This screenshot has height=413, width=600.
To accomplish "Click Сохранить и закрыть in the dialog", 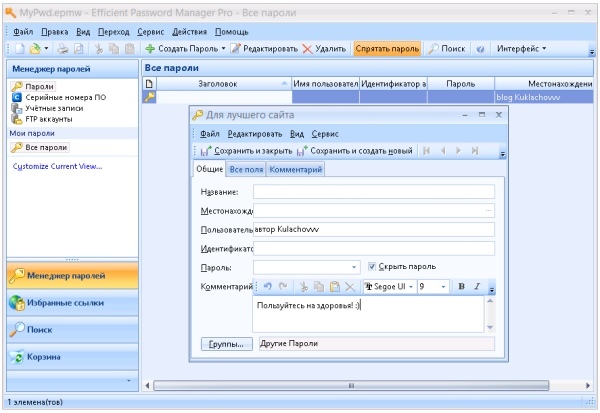I will 246,151.
